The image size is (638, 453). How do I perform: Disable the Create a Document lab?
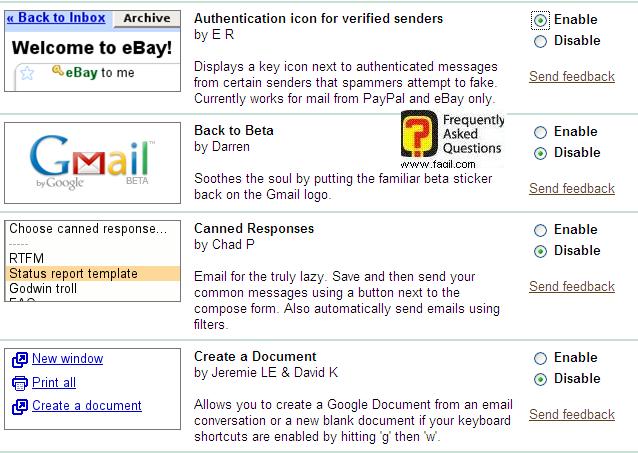pyautogui.click(x=541, y=380)
